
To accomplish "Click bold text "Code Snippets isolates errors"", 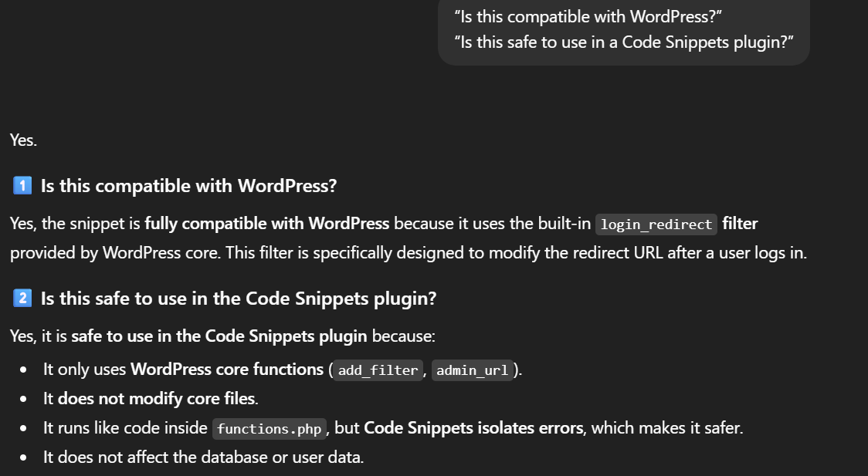I will point(473,428).
